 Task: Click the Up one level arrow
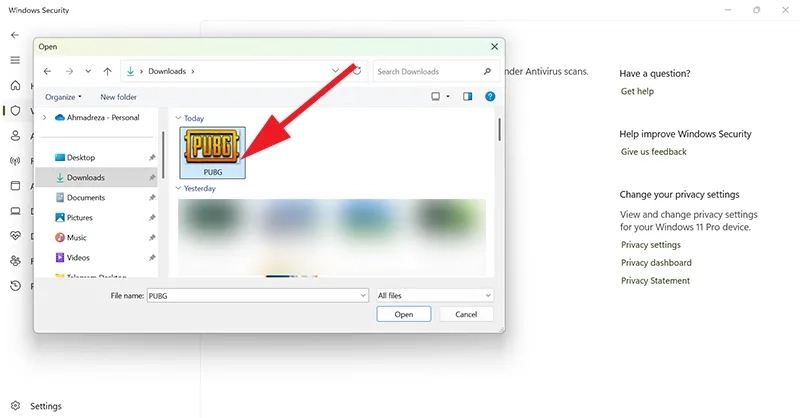point(107,72)
